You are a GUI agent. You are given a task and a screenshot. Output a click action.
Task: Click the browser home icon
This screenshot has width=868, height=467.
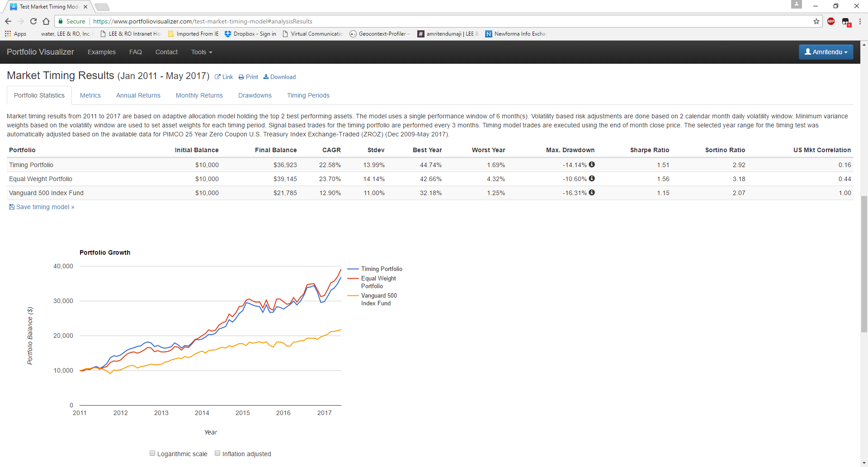coord(46,21)
